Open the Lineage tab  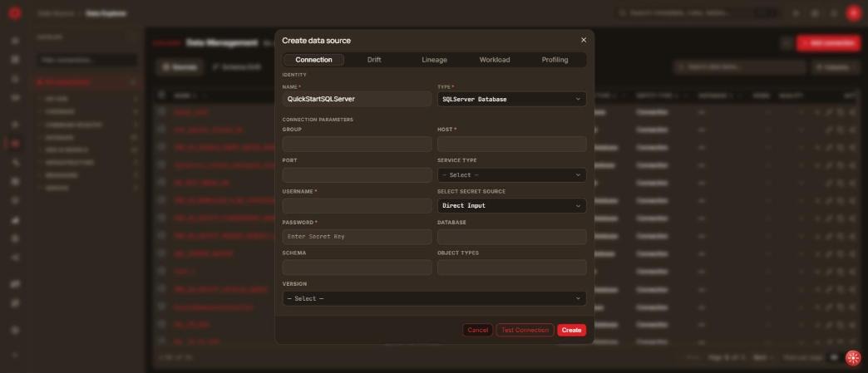point(435,60)
